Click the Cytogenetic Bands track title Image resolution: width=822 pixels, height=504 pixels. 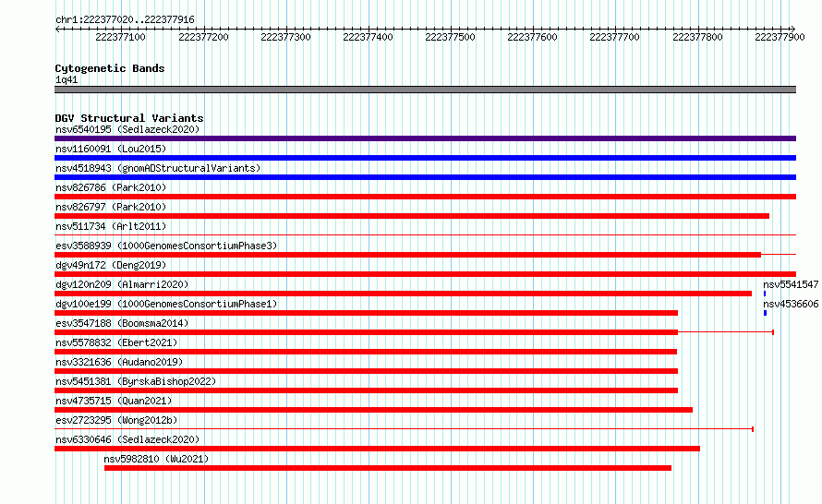110,68
